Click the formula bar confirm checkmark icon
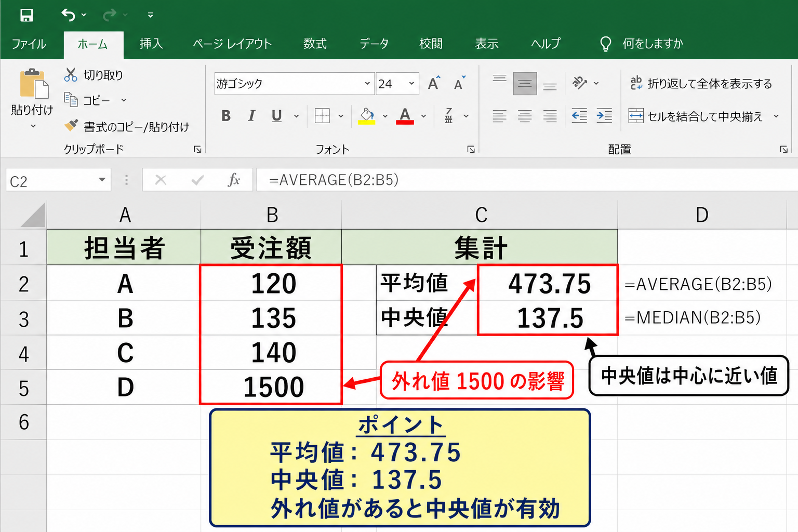Screen dimensions: 798x532 [197, 180]
